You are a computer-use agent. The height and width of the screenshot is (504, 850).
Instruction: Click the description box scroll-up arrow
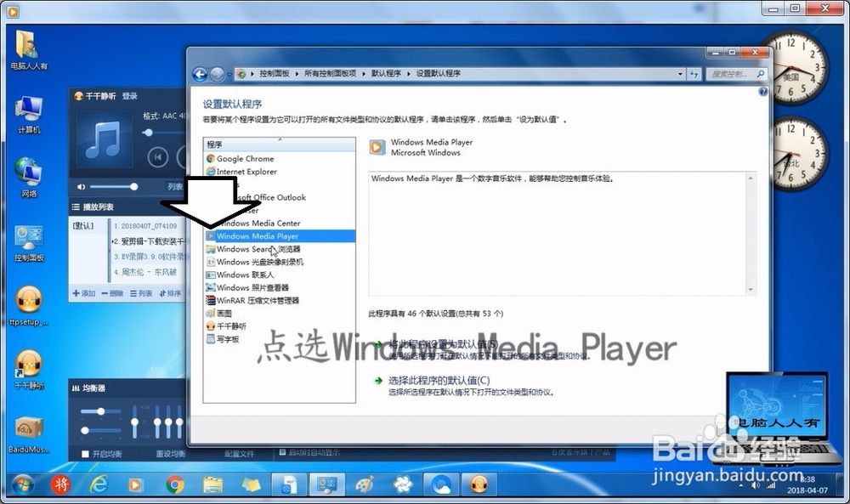751,178
